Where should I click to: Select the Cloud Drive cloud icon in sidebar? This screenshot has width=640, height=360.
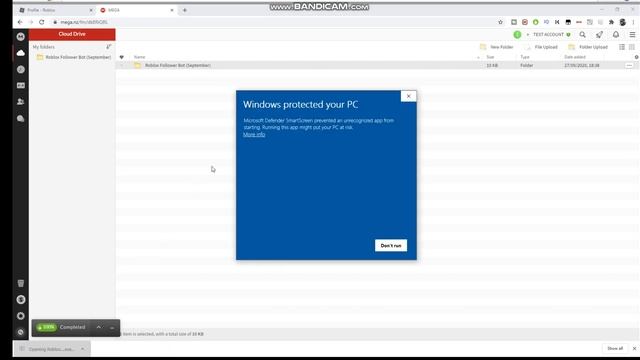[x=20, y=53]
